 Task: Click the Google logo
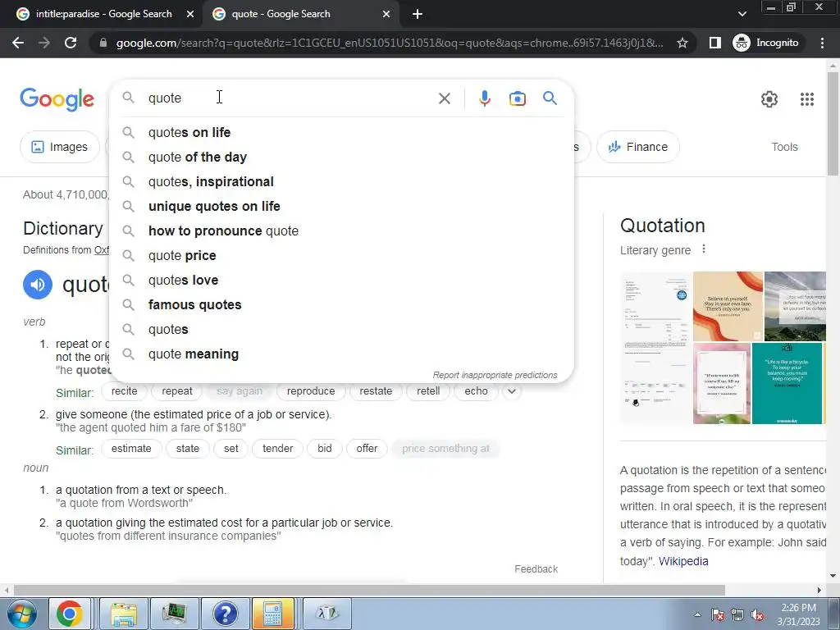point(57,99)
